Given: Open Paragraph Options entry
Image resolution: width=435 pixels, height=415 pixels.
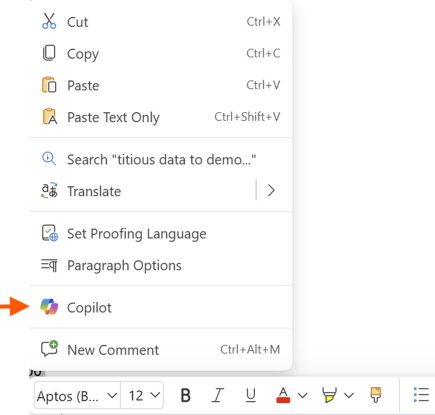Looking at the screenshot, I should point(161,265).
